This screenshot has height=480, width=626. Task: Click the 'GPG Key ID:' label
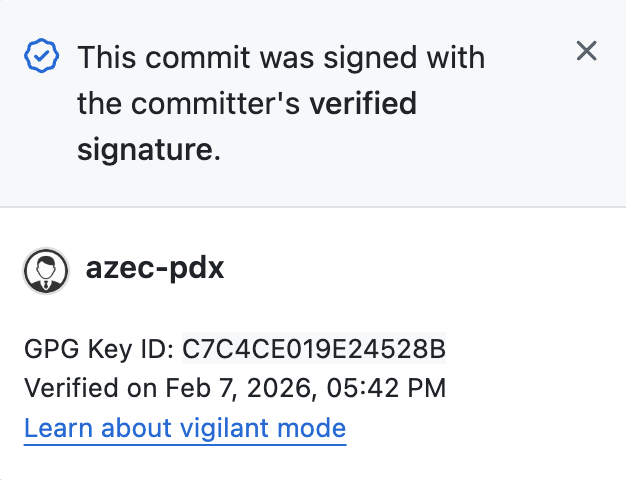coord(100,349)
